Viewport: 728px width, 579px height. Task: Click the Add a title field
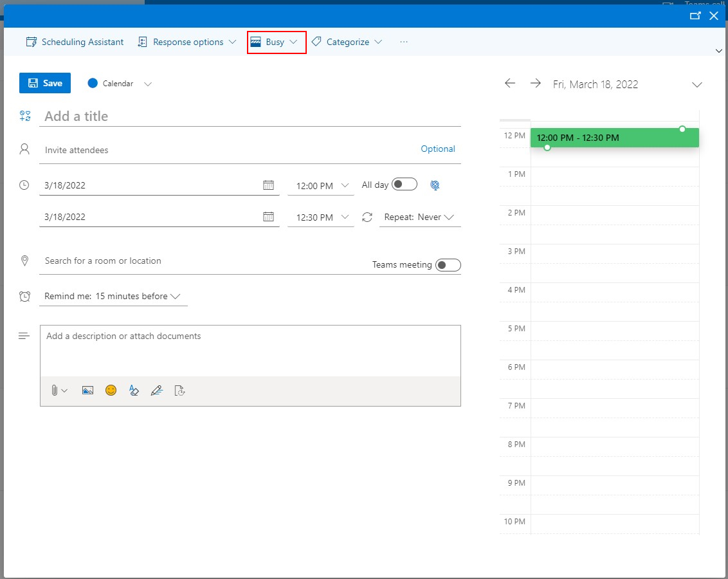[251, 116]
